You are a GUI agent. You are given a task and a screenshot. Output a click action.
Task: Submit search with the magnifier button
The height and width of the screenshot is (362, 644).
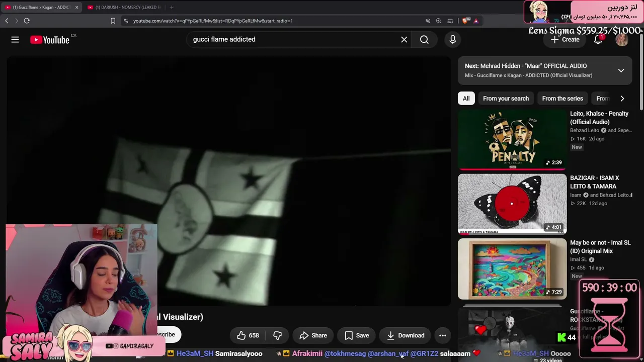424,39
